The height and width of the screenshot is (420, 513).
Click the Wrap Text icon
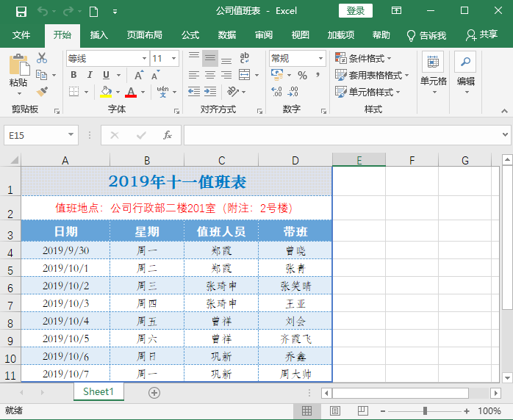tap(245, 58)
